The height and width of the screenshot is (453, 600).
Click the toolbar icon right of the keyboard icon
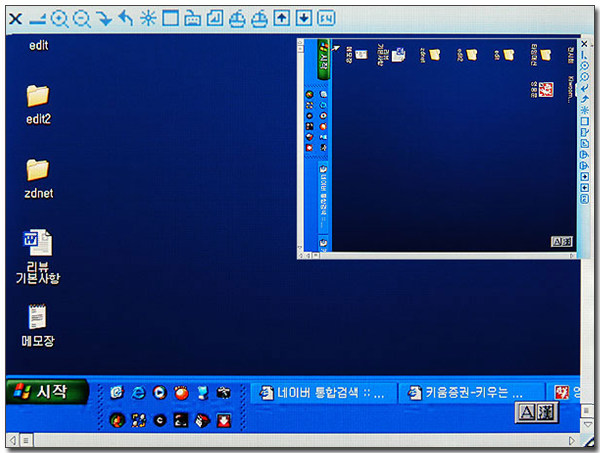tap(215, 18)
